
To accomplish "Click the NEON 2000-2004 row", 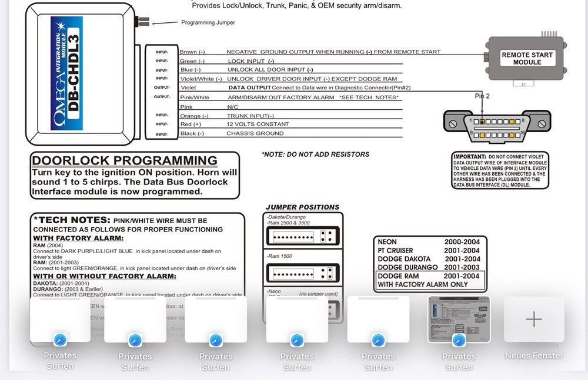I will click(x=429, y=242).
